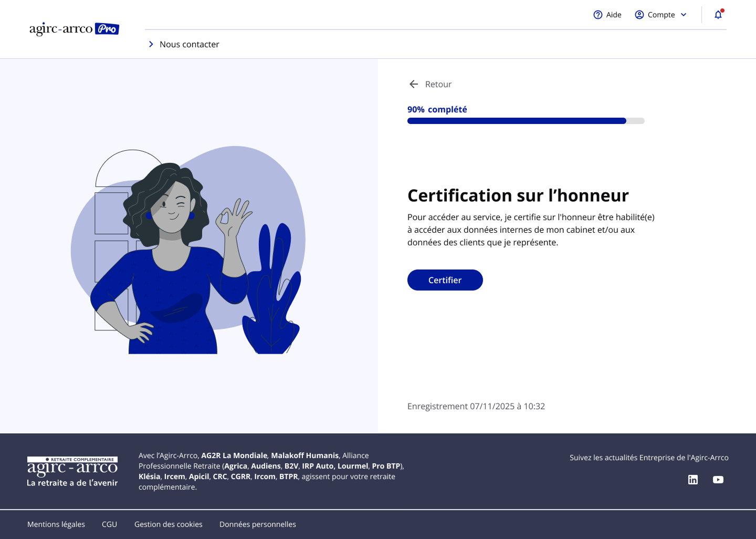The height and width of the screenshot is (539, 756).
Task: Open Gestion des cookies settings
Action: (x=168, y=524)
